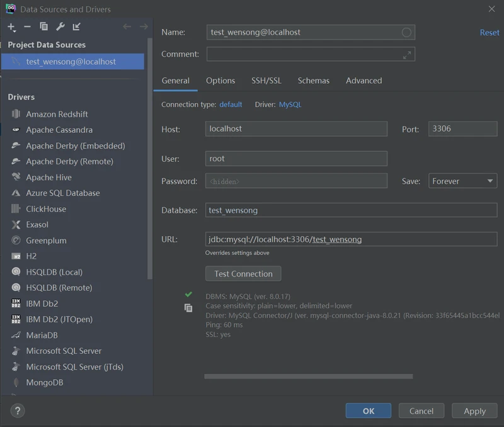Open driver settings wrench icon

(x=60, y=26)
